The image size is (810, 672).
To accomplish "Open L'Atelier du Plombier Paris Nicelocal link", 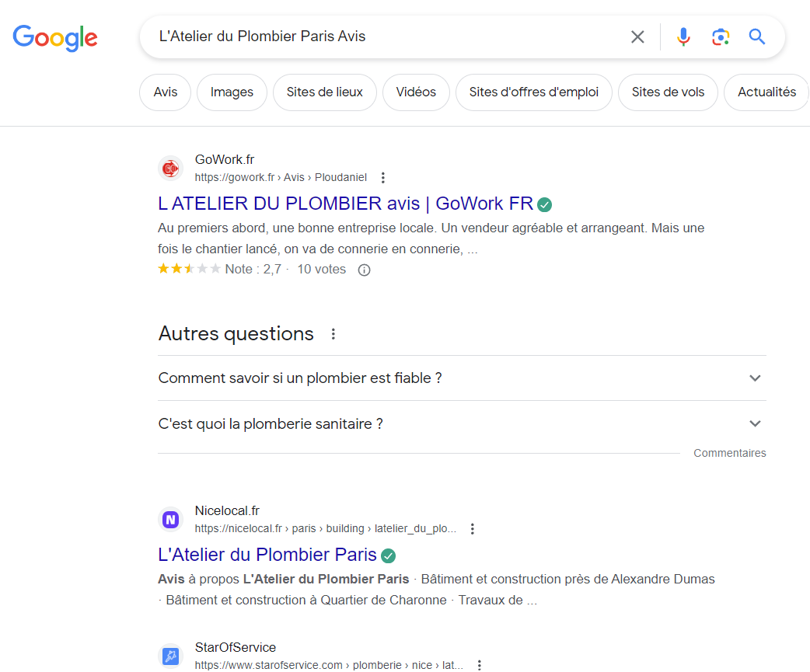I will (x=267, y=555).
